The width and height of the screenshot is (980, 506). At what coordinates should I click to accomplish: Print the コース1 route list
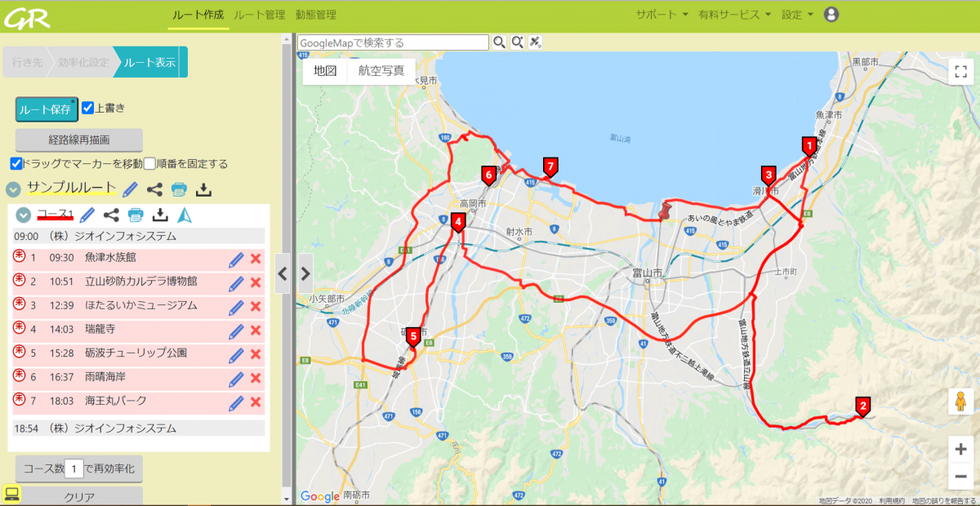tap(136, 215)
